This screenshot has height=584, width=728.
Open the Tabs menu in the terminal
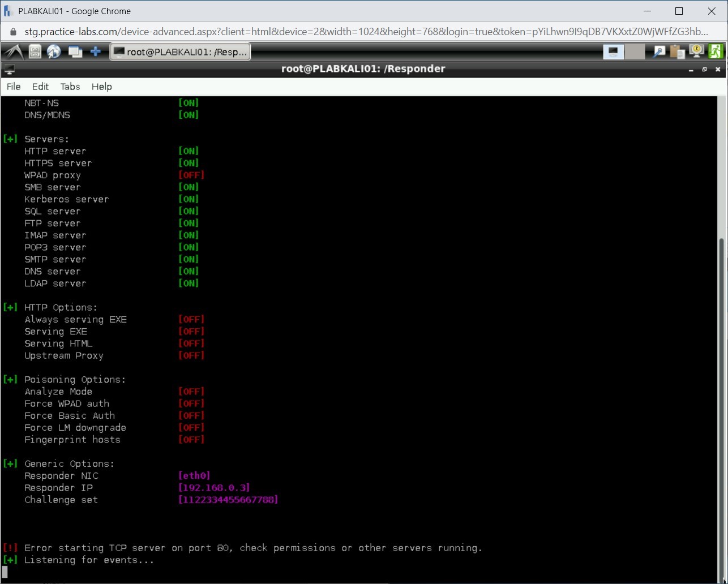tap(70, 87)
